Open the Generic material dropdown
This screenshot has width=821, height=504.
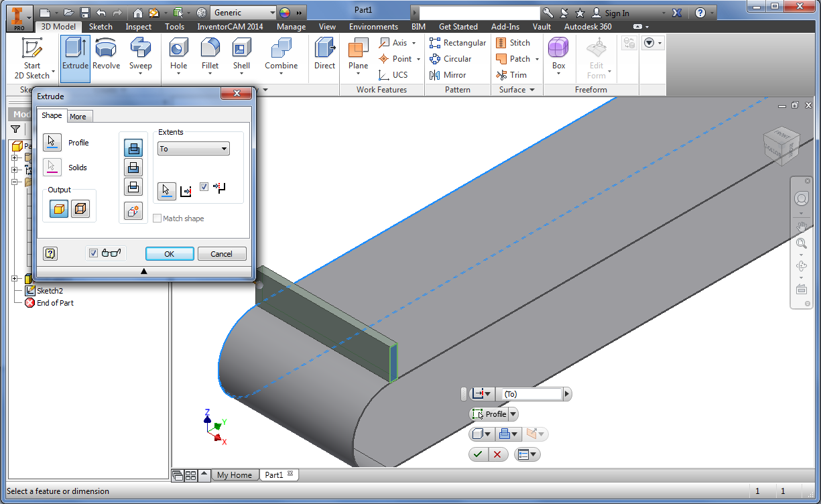pyautogui.click(x=243, y=13)
